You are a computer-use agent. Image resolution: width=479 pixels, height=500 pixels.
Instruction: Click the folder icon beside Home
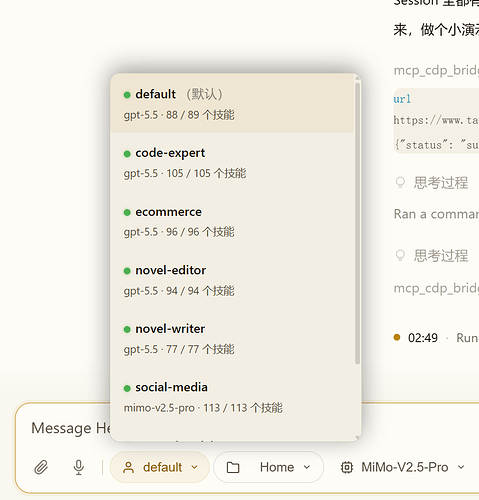pyautogui.click(x=233, y=467)
